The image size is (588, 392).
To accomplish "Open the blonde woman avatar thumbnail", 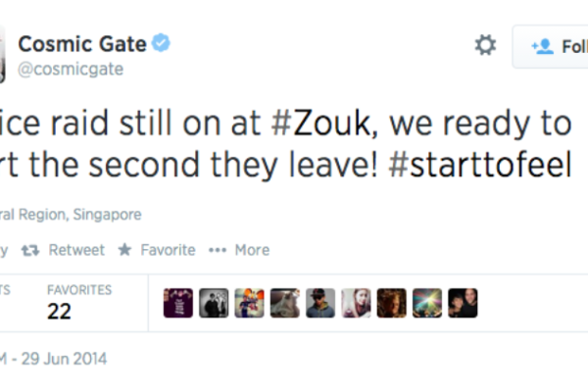I will (356, 303).
